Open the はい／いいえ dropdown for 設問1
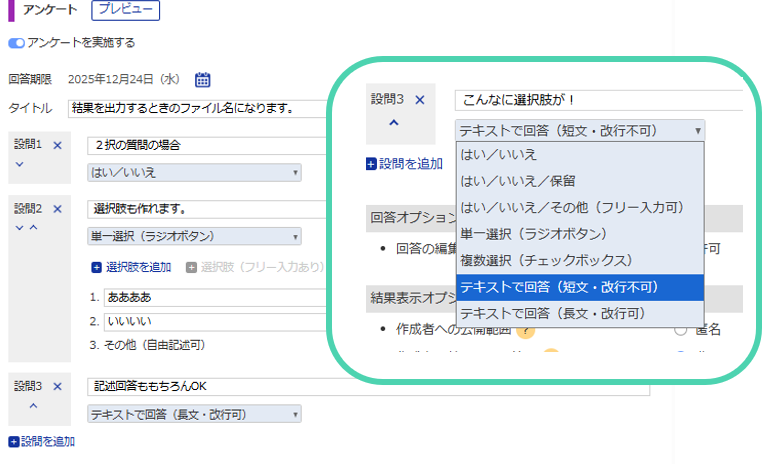Screen dimensions: 765x464 (x=195, y=173)
